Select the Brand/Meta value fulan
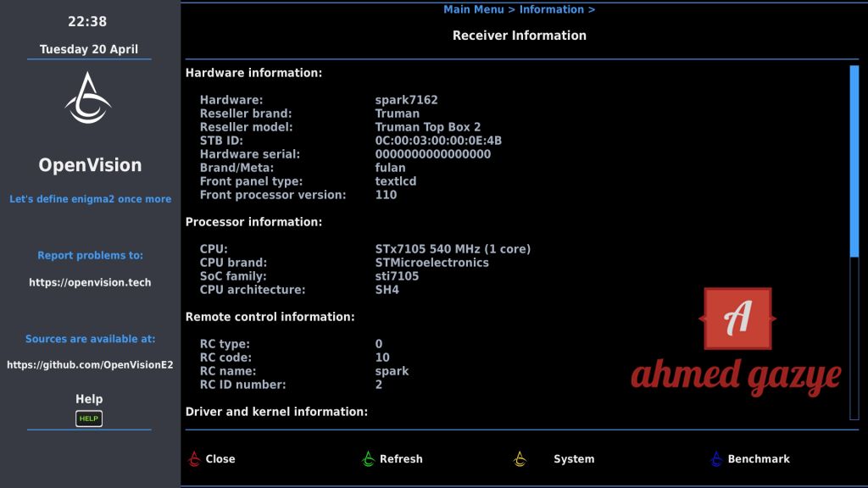868x488 pixels. coord(390,168)
